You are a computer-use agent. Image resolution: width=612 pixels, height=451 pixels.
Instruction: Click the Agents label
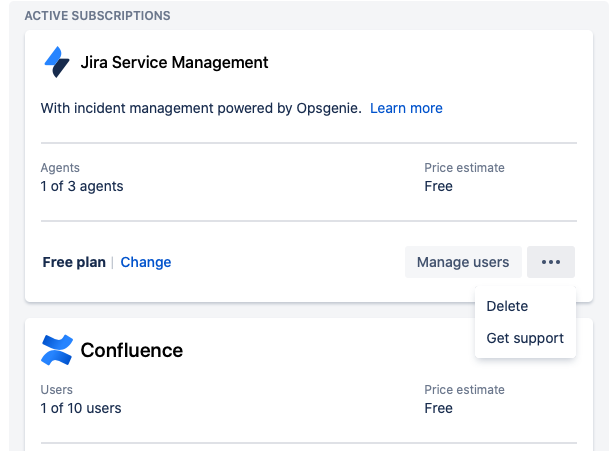(x=60, y=168)
